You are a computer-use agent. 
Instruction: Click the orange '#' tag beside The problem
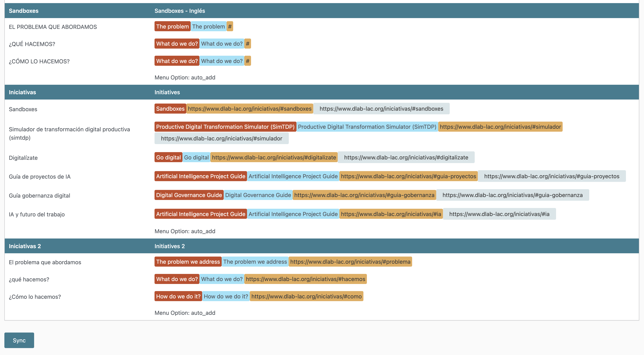pyautogui.click(x=230, y=26)
